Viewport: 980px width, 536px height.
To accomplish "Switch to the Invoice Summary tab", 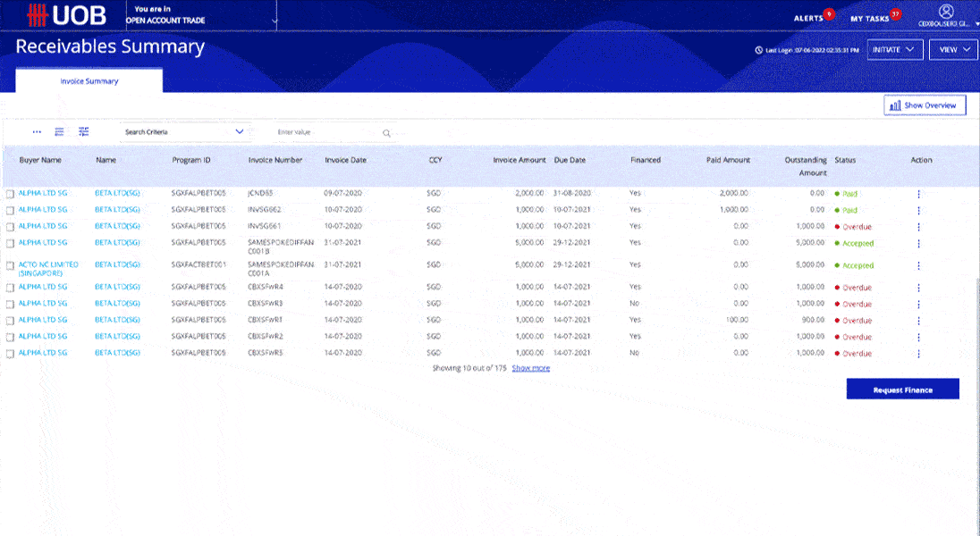I will pos(89,81).
